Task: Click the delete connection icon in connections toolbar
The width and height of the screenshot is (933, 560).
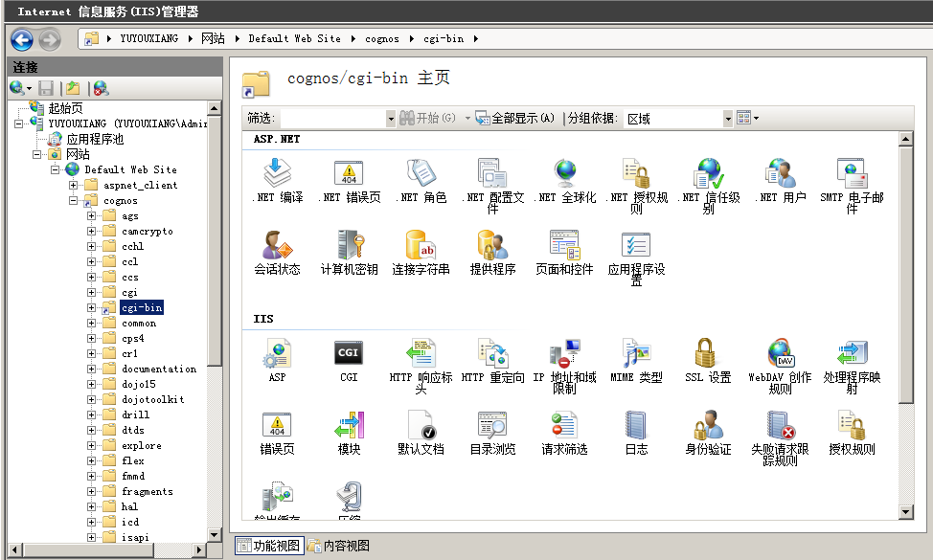Action: (x=102, y=89)
